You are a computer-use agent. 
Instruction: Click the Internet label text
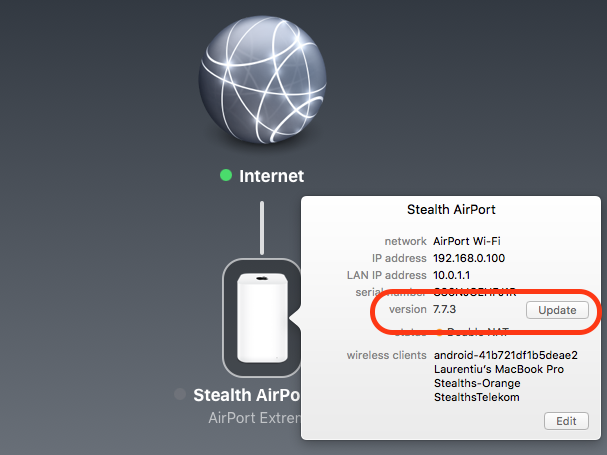click(x=271, y=176)
